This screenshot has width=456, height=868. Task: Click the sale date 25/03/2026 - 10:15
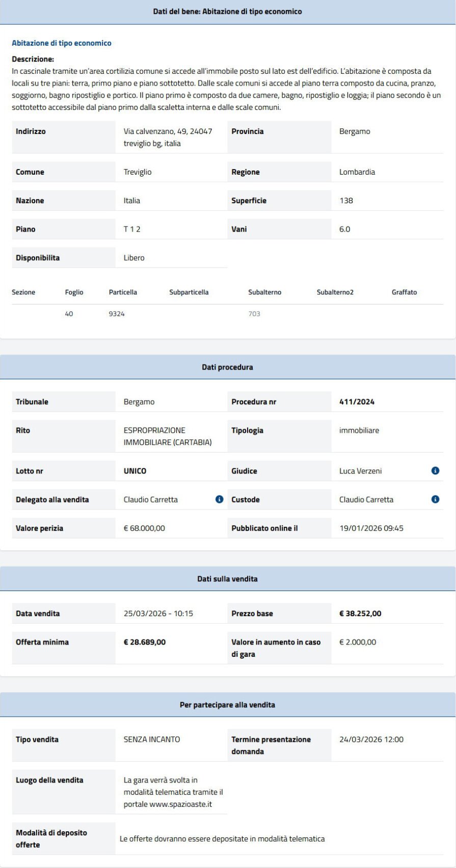tap(158, 613)
